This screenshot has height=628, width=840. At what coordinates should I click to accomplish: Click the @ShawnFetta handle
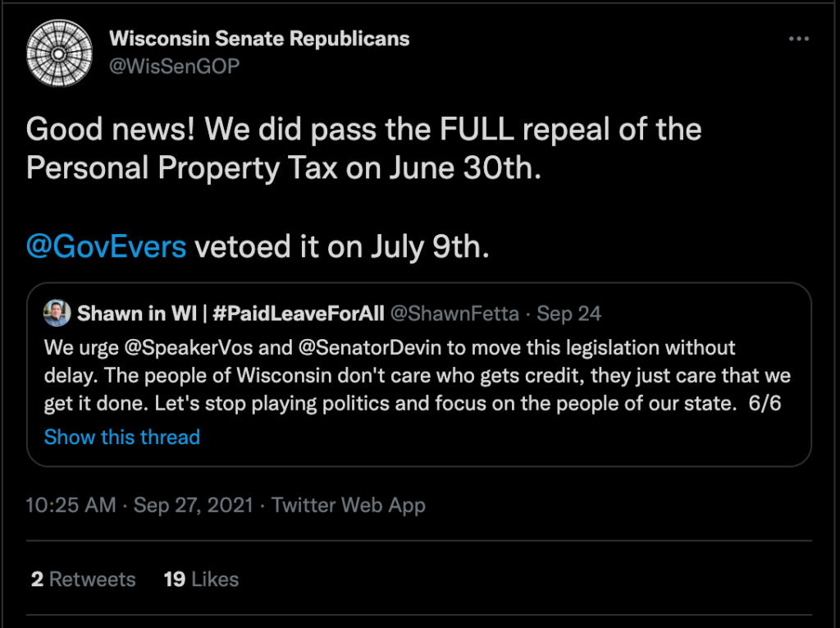(454, 313)
